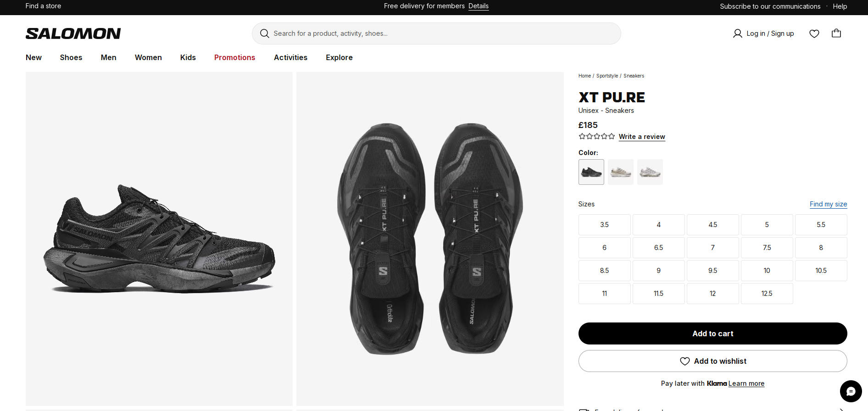Open the side view shoe image
The image size is (868, 411).
[159, 239]
